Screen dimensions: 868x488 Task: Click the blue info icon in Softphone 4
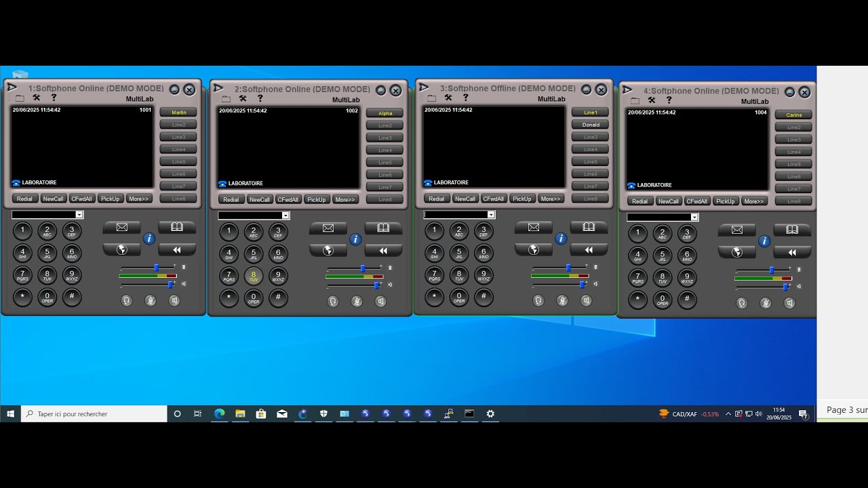coord(764,241)
